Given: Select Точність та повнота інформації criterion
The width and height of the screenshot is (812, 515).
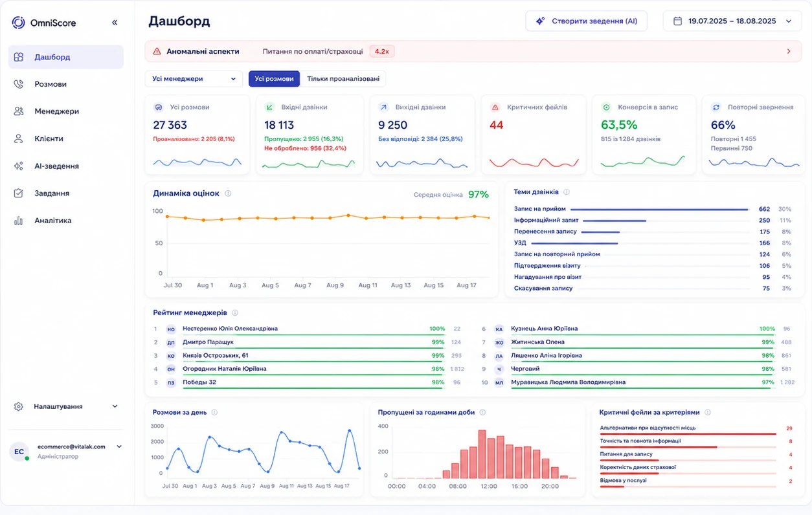Looking at the screenshot, I should [x=697, y=443].
